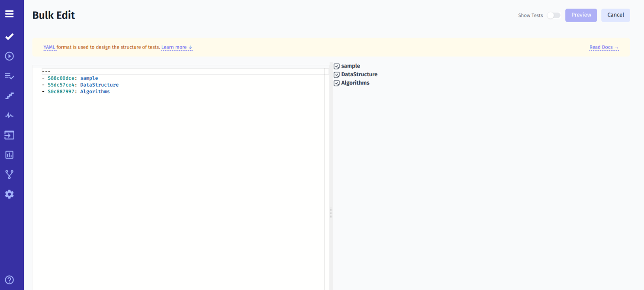Follow the Read Docs link
Image resolution: width=644 pixels, height=290 pixels.
point(604,47)
